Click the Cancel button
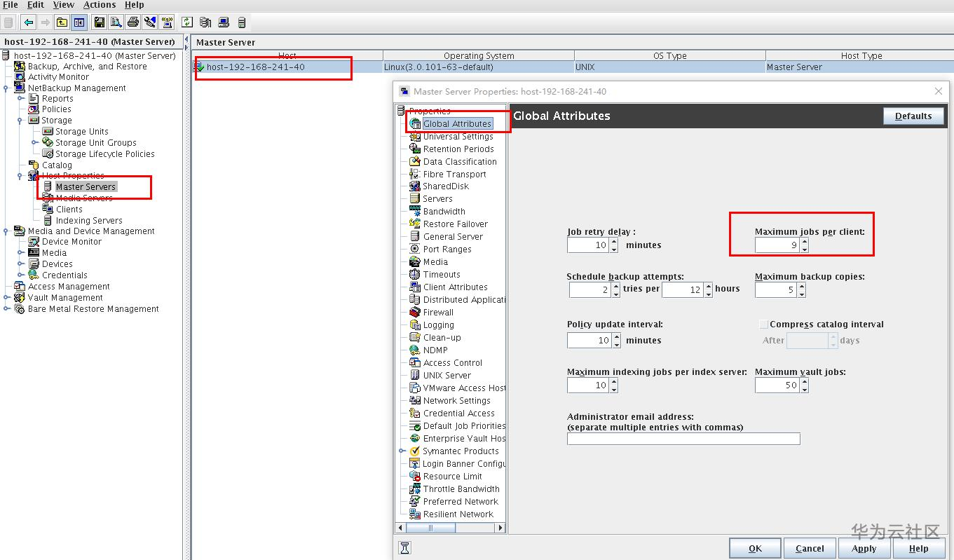 point(810,548)
